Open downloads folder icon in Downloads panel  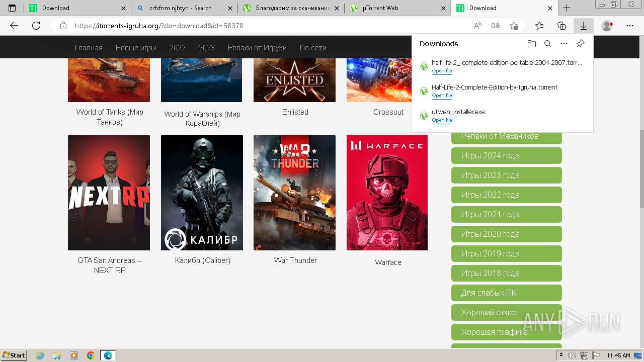[532, 44]
